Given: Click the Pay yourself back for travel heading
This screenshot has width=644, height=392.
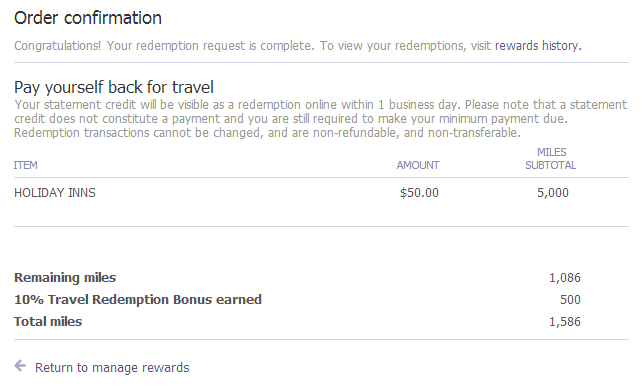Looking at the screenshot, I should click(114, 87).
